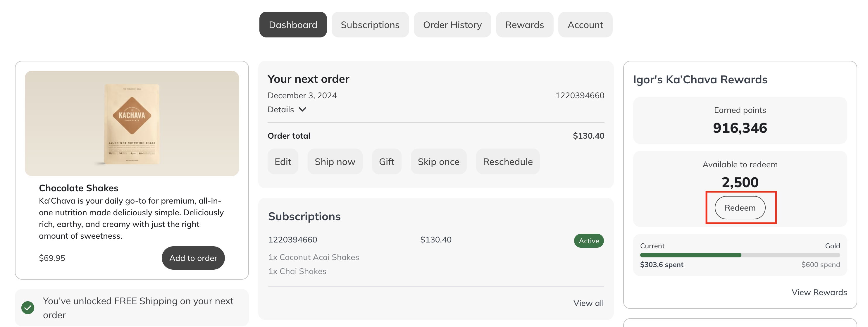Screen dimensions: 868x327
Task: Open the View Rewards link
Action: (x=819, y=292)
